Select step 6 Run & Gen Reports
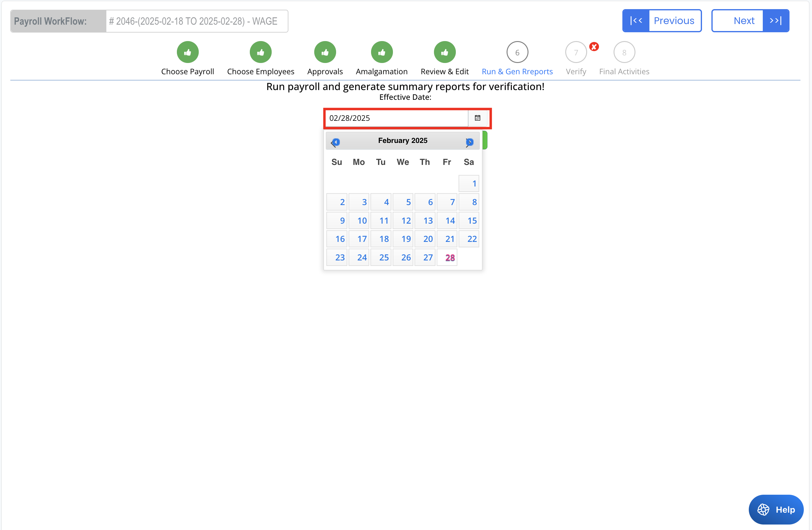812x530 pixels. click(517, 52)
